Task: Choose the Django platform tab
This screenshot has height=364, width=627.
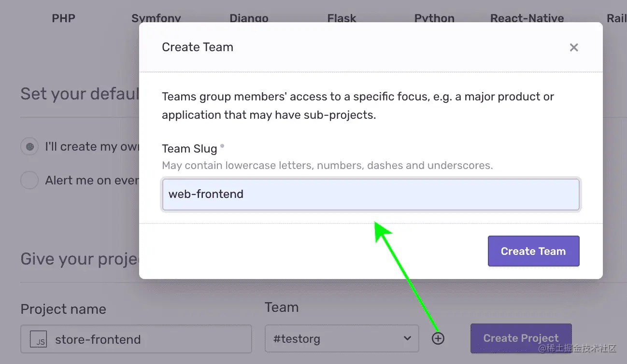Action: pyautogui.click(x=249, y=18)
